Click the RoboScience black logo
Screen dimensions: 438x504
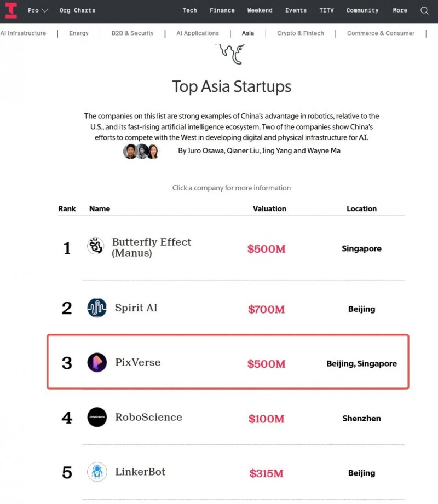click(97, 417)
